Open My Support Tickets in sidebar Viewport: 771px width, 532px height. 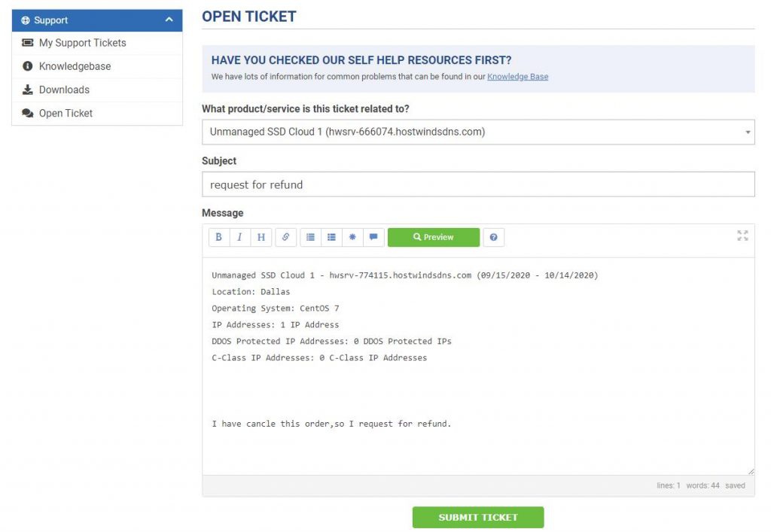pyautogui.click(x=82, y=43)
